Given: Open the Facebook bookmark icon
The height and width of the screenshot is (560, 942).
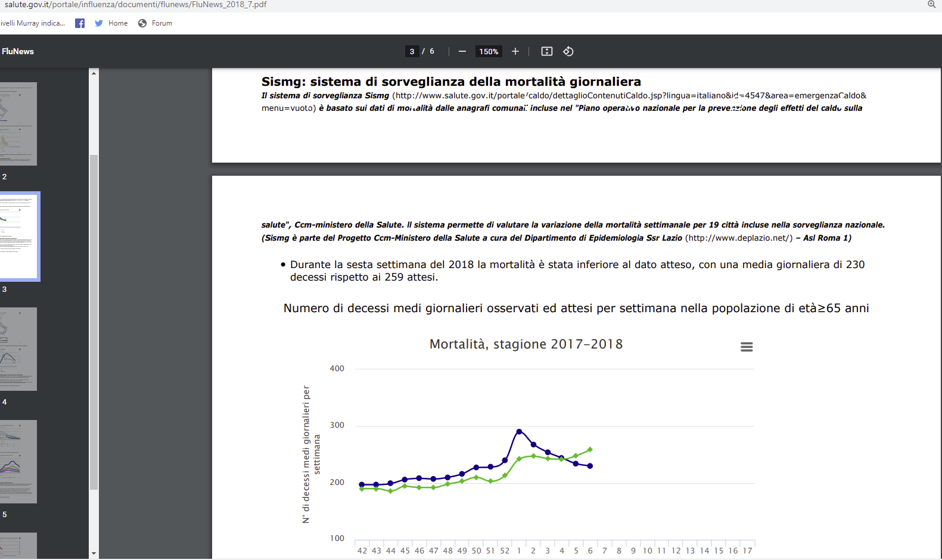Looking at the screenshot, I should point(80,23).
